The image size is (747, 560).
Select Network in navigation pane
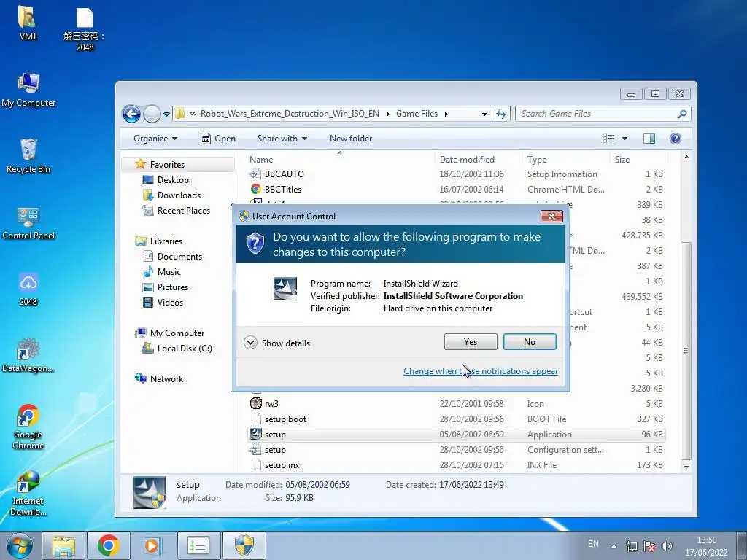click(x=166, y=379)
